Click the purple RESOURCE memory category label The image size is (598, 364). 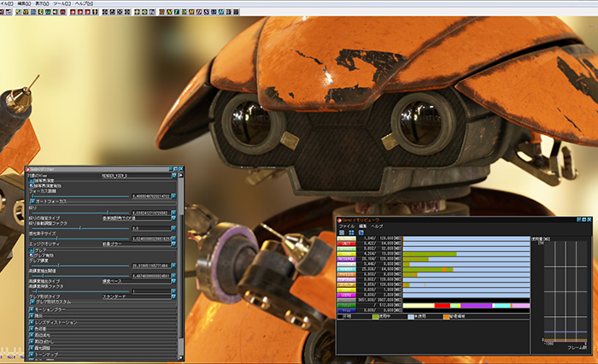347,259
